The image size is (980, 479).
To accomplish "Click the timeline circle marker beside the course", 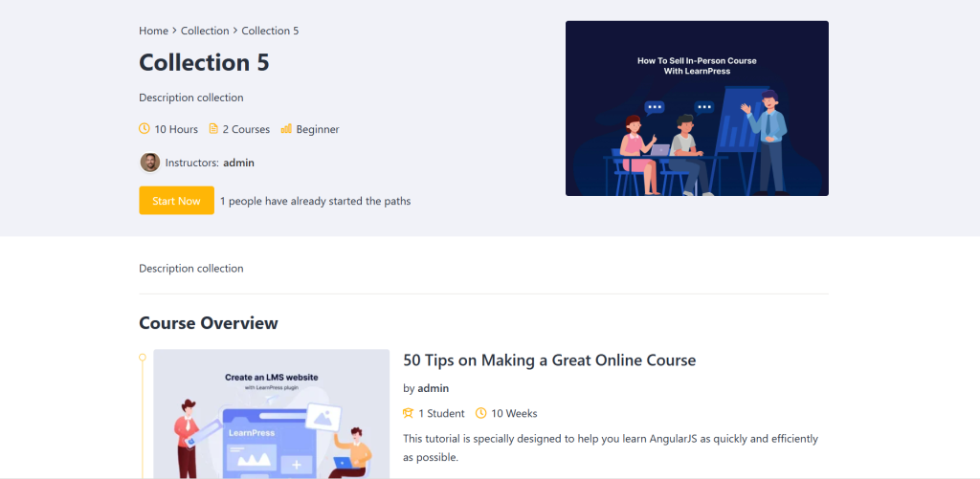I will [x=143, y=358].
